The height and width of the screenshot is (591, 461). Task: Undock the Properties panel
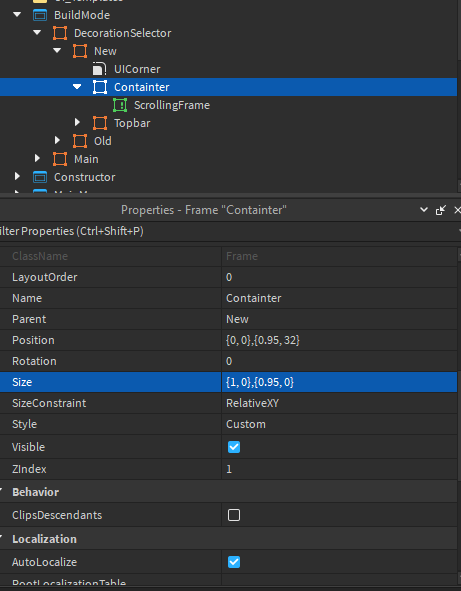pyautogui.click(x=440, y=210)
